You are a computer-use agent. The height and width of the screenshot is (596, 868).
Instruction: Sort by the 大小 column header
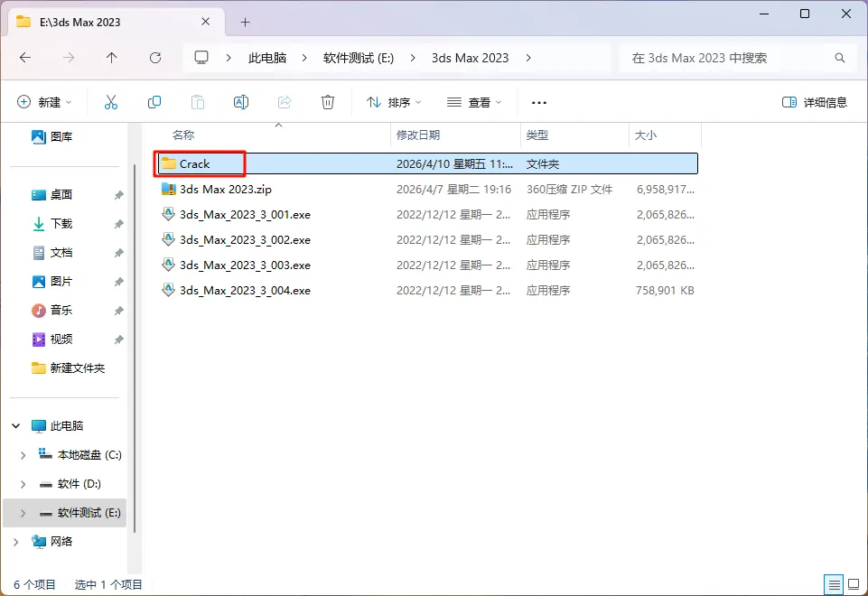pos(666,135)
